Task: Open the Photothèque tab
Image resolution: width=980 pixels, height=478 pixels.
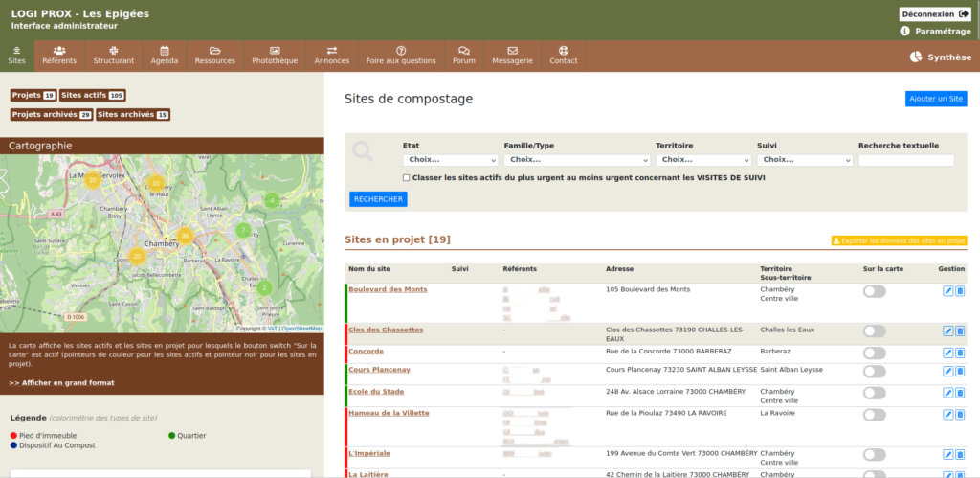Action: (274, 55)
